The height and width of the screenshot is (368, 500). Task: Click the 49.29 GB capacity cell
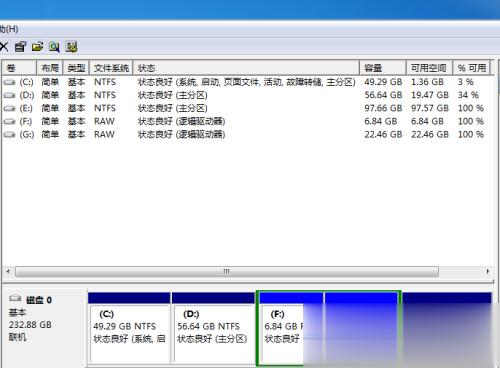(383, 82)
